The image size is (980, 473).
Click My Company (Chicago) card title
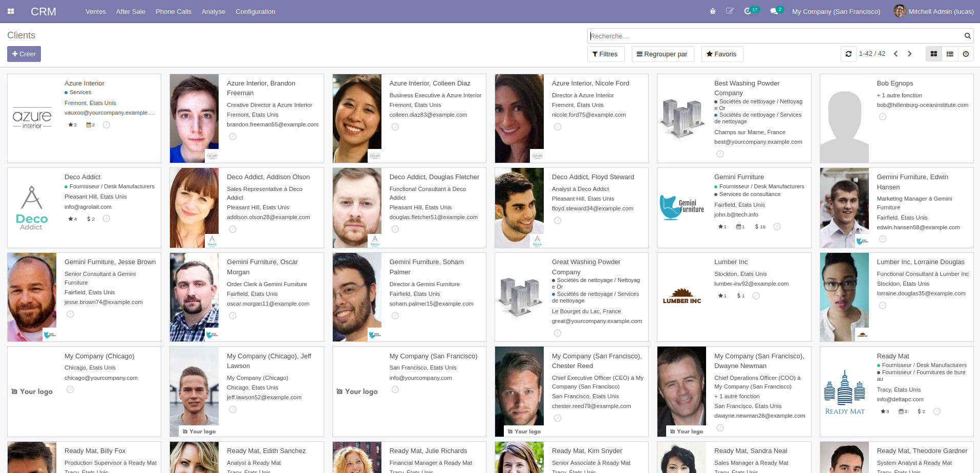(99, 356)
